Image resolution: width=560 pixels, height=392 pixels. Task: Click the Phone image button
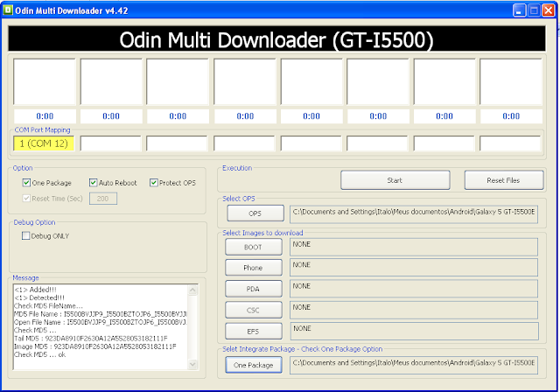(x=253, y=268)
